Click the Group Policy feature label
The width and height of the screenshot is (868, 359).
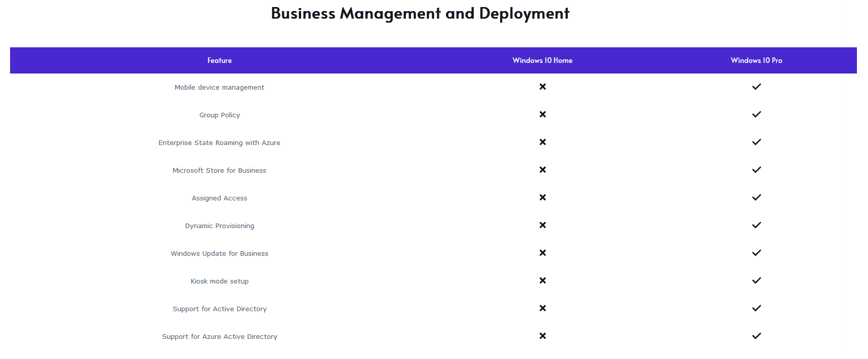(220, 115)
